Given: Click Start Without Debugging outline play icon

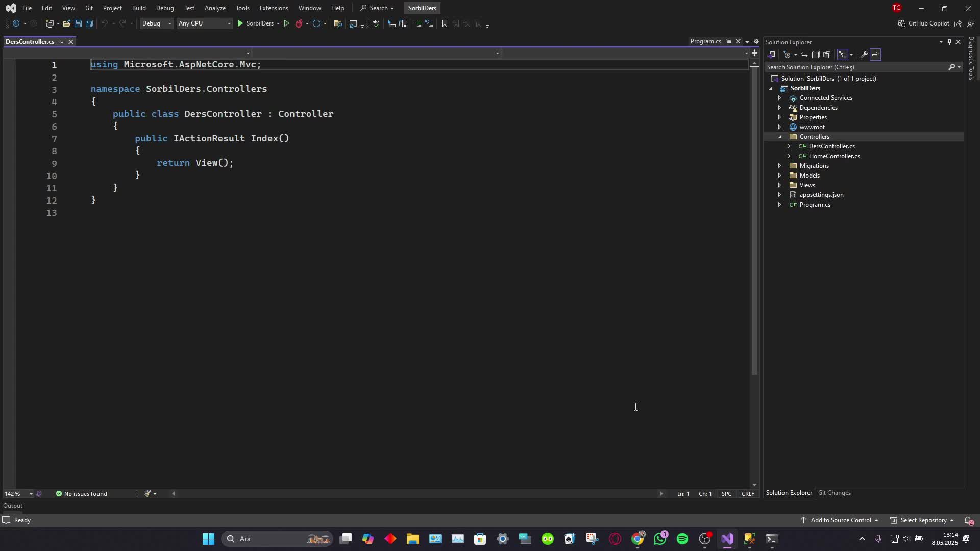Looking at the screenshot, I should click(286, 23).
